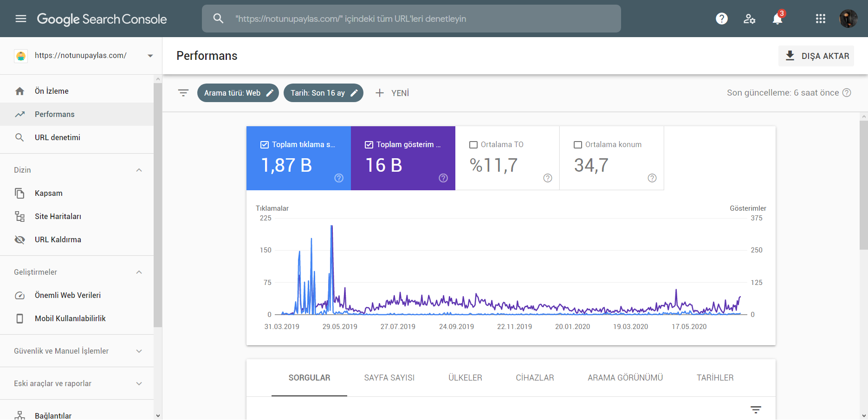The height and width of the screenshot is (420, 868).
Task: Open the Google apps grid
Action: (821, 19)
